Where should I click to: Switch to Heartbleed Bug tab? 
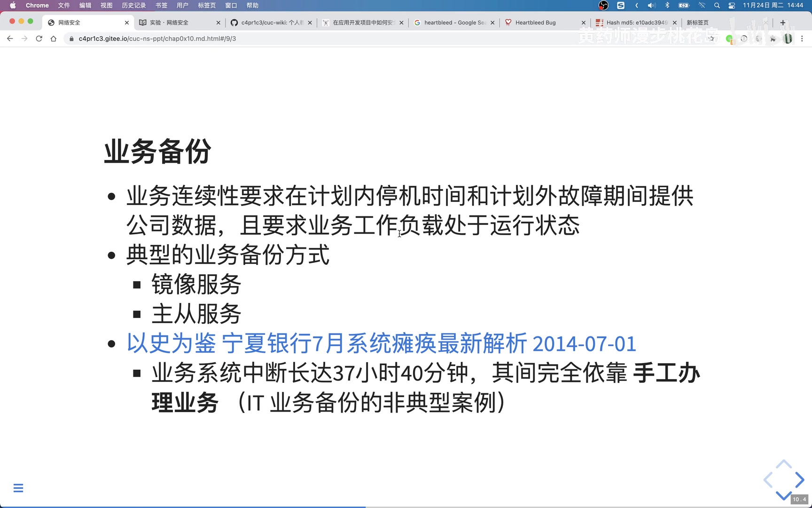click(x=545, y=23)
